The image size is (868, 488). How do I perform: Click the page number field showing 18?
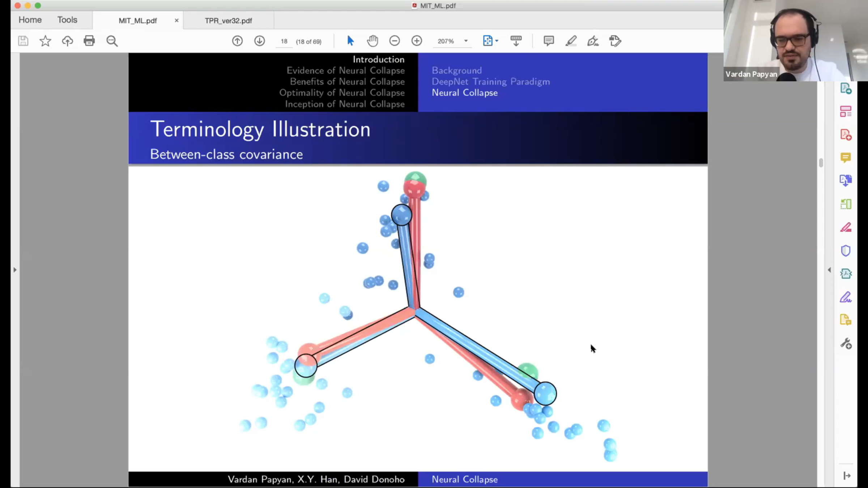(284, 41)
